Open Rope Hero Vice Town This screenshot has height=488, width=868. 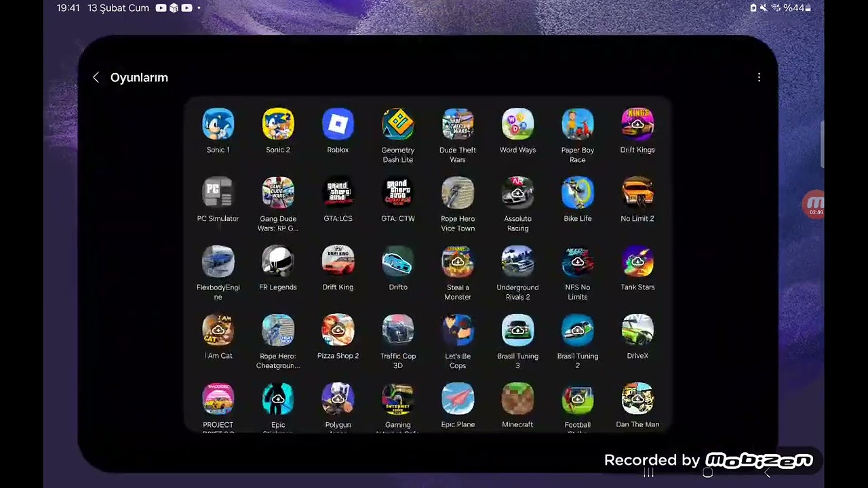tap(458, 193)
